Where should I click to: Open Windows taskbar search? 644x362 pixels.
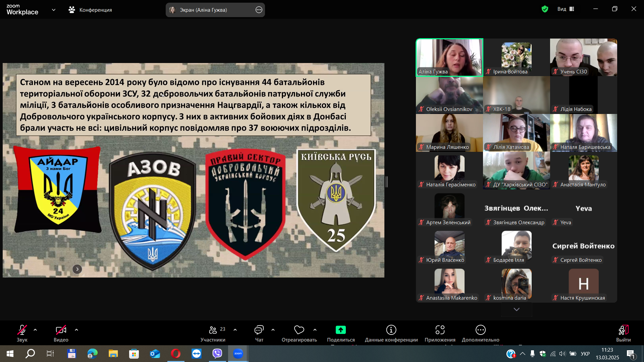pos(30,354)
